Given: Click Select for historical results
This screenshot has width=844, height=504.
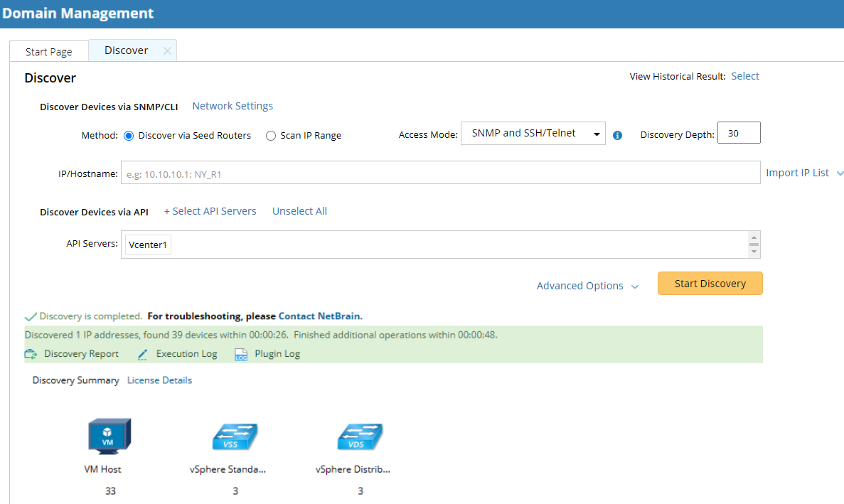Looking at the screenshot, I should (x=744, y=76).
